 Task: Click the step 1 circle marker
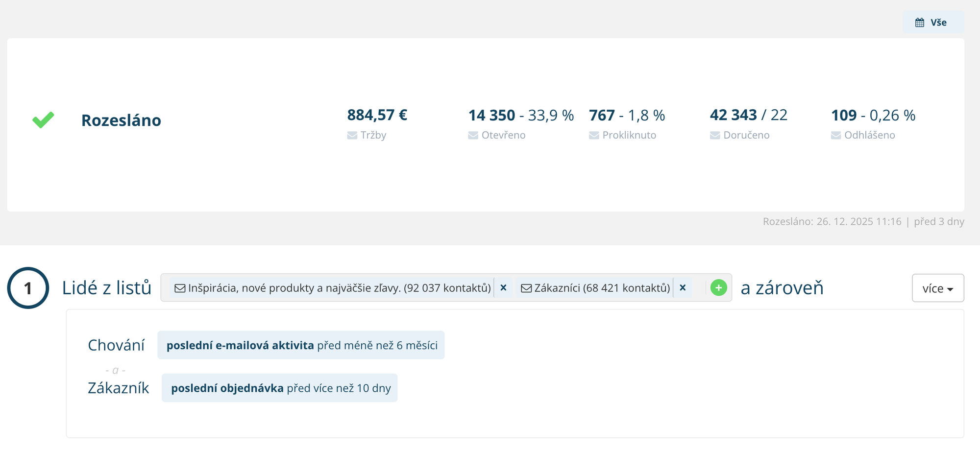tap(28, 288)
